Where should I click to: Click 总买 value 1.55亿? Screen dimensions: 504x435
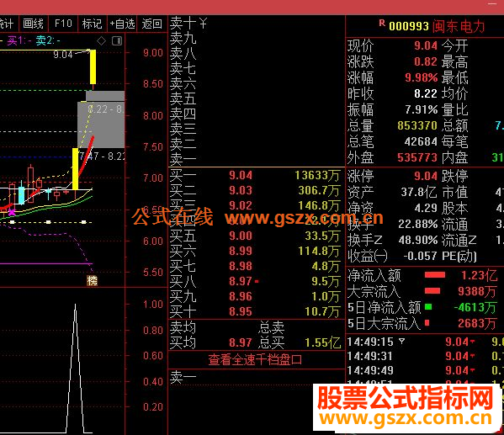point(323,342)
